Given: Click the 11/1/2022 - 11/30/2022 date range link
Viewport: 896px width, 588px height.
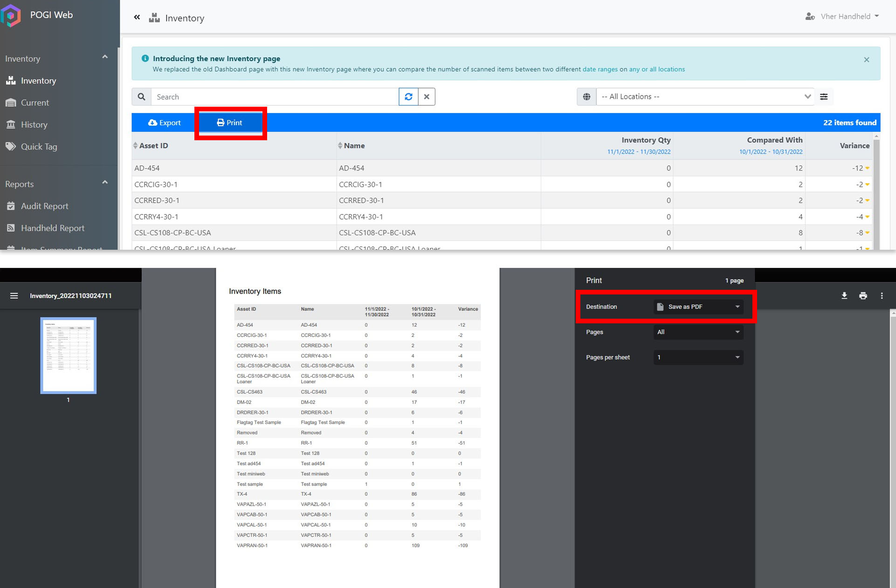Looking at the screenshot, I should (x=639, y=152).
